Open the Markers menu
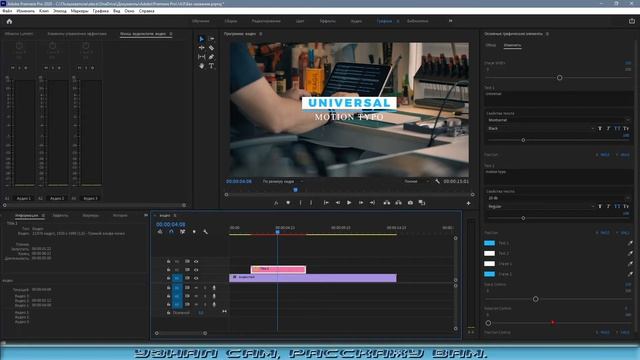Viewport: 640px width, 360px height. (x=79, y=11)
